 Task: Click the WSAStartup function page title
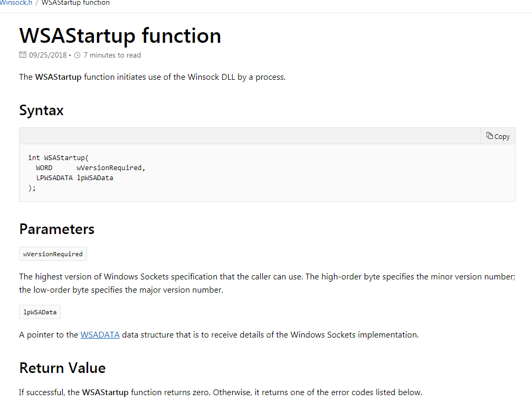[120, 36]
